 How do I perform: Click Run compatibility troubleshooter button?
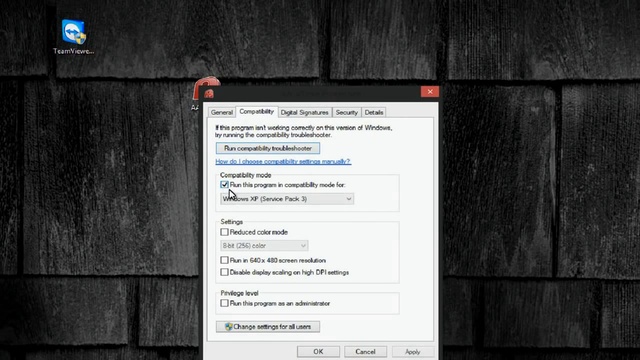(x=268, y=148)
